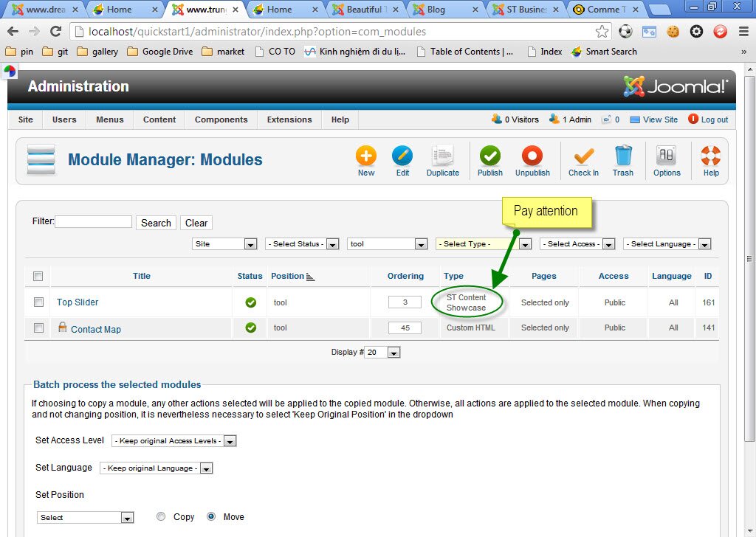Move selection to Trash icon
756x537 pixels.
pos(623,157)
